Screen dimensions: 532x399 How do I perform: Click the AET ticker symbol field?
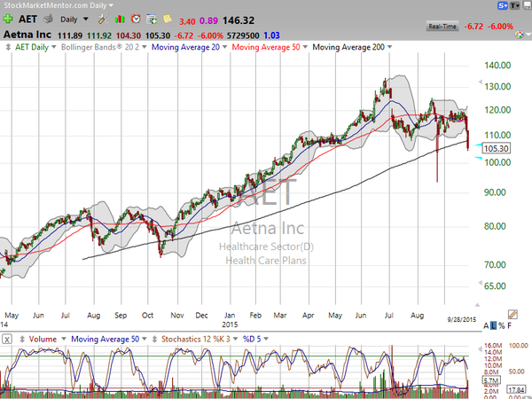(x=27, y=19)
